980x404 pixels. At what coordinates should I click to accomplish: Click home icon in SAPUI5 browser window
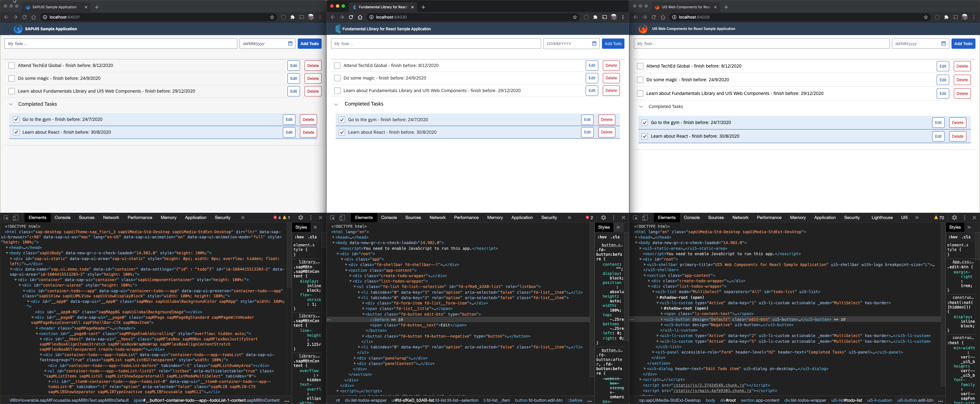[x=34, y=17]
